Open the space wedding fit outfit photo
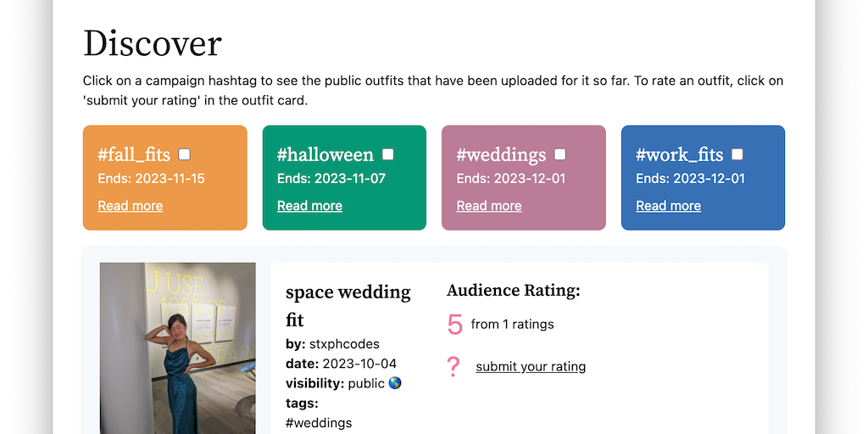 coord(178,348)
